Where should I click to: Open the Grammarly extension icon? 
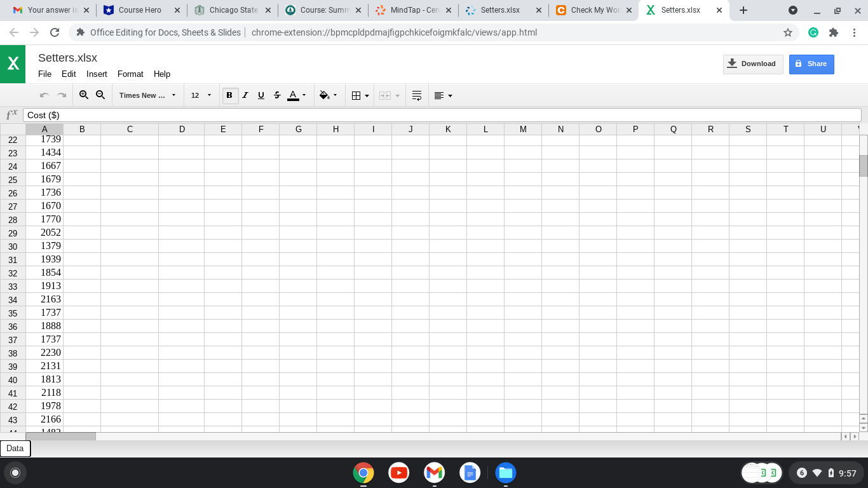pos(813,32)
